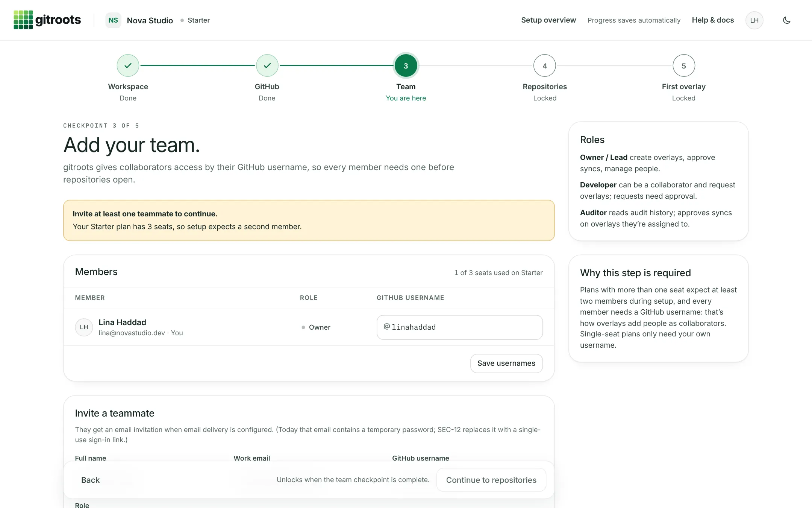Click the NS workspace badge

coord(113,20)
